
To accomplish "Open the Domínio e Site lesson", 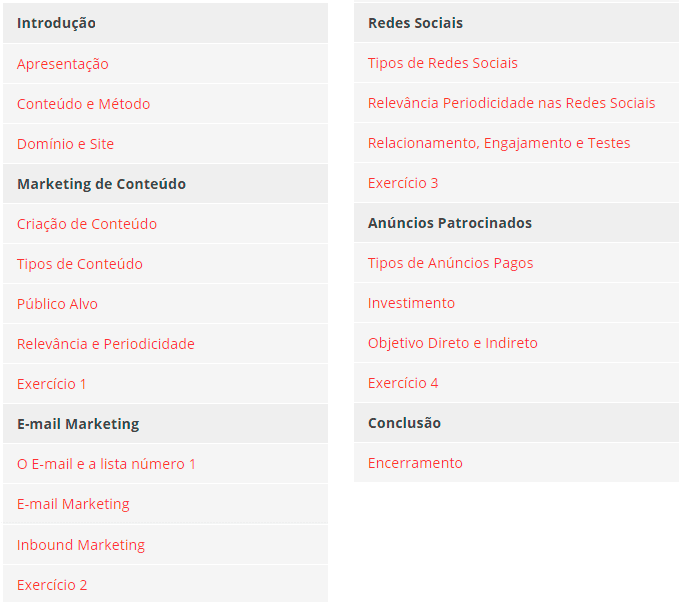I will [66, 144].
